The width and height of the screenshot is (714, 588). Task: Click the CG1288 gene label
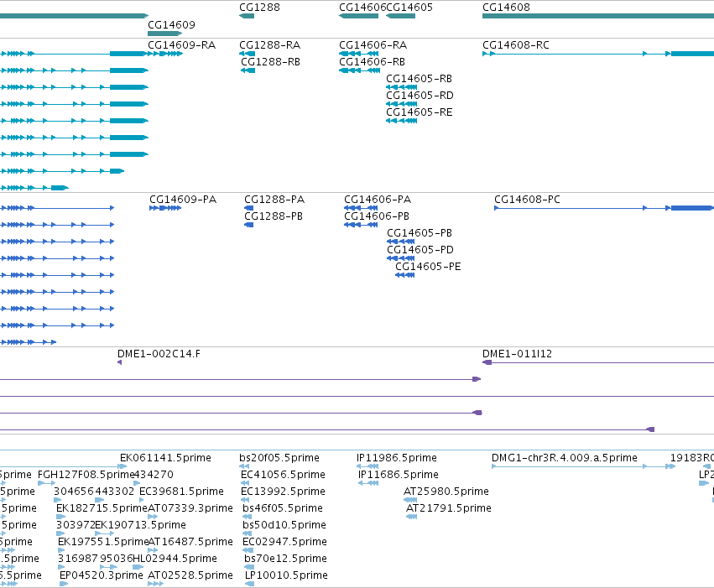[259, 8]
